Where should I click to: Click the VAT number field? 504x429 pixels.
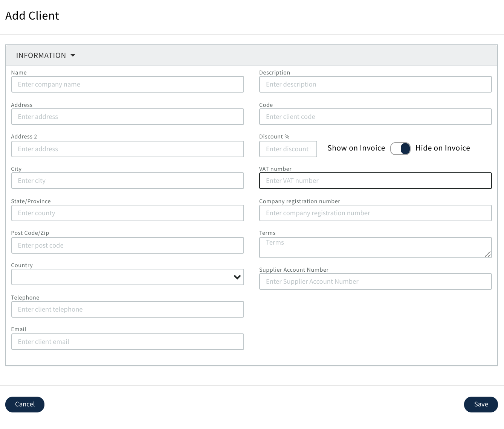coord(375,181)
